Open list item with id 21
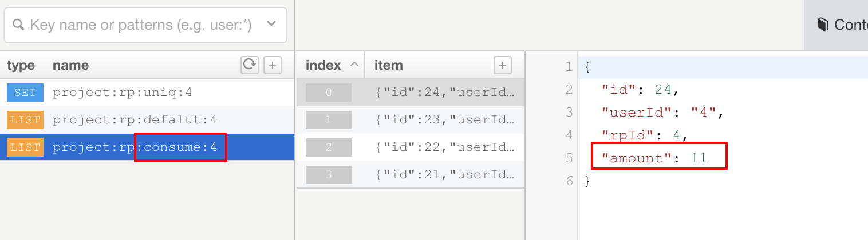 [445, 175]
